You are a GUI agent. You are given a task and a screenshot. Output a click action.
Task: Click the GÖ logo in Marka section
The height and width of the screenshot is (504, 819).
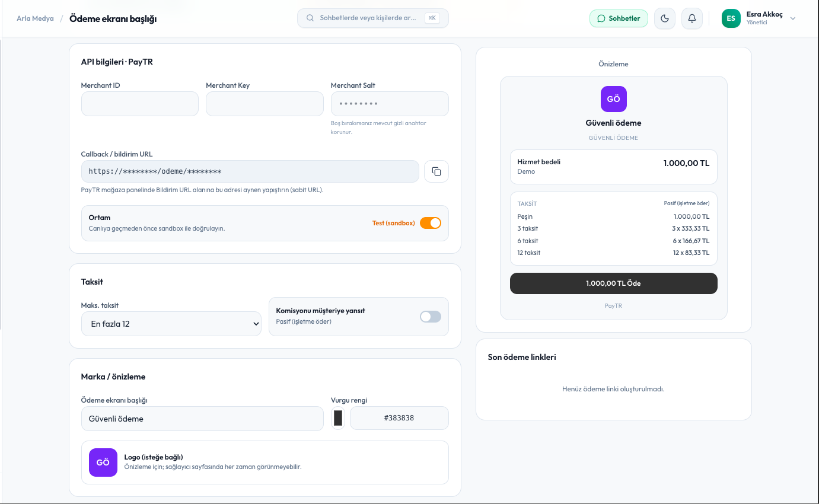(103, 462)
